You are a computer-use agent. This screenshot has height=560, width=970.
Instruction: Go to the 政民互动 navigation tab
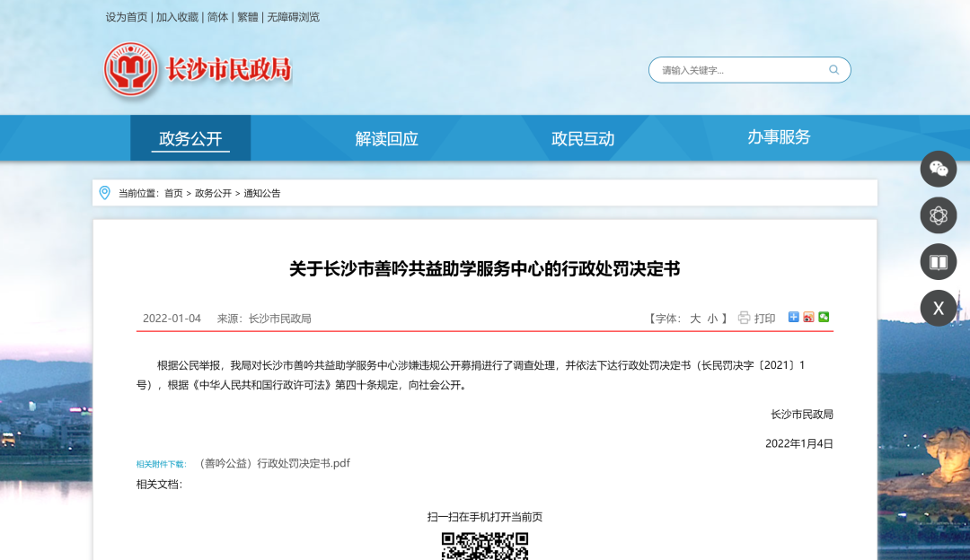pyautogui.click(x=583, y=138)
